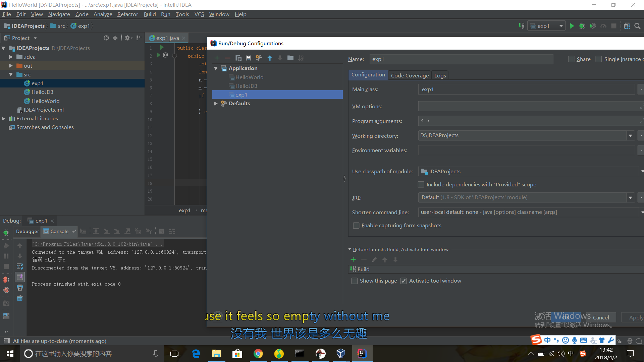The height and width of the screenshot is (362, 644).
Task: Open File Explorer from the Windows taskbar
Action: pos(216,354)
